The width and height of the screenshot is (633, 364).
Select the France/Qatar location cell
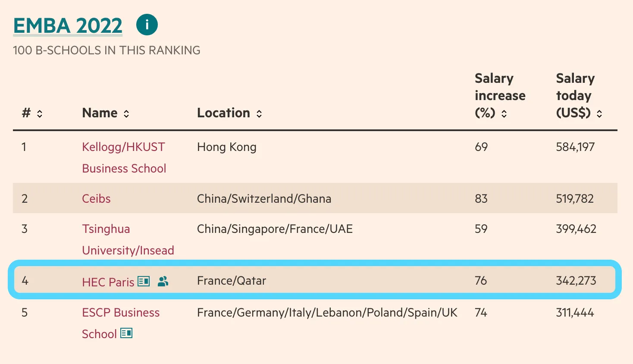[x=232, y=281]
